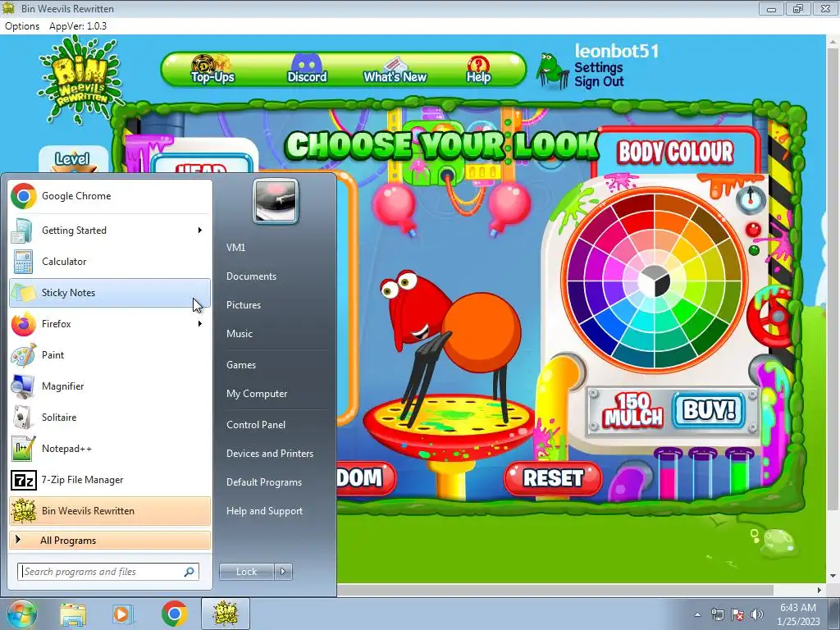This screenshot has width=840, height=630.
Task: Open the shutdown options arrow next to Lock
Action: (283, 572)
